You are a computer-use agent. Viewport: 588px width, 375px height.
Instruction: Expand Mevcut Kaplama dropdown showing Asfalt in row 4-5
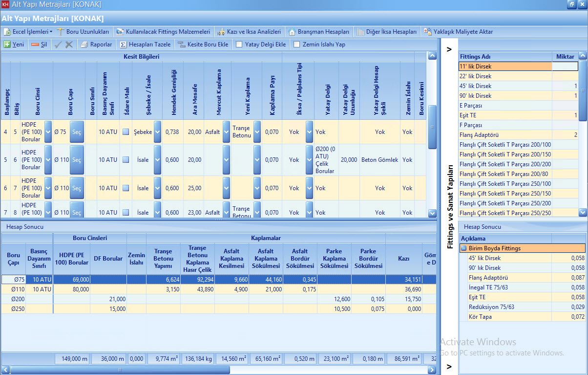pyautogui.click(x=226, y=132)
